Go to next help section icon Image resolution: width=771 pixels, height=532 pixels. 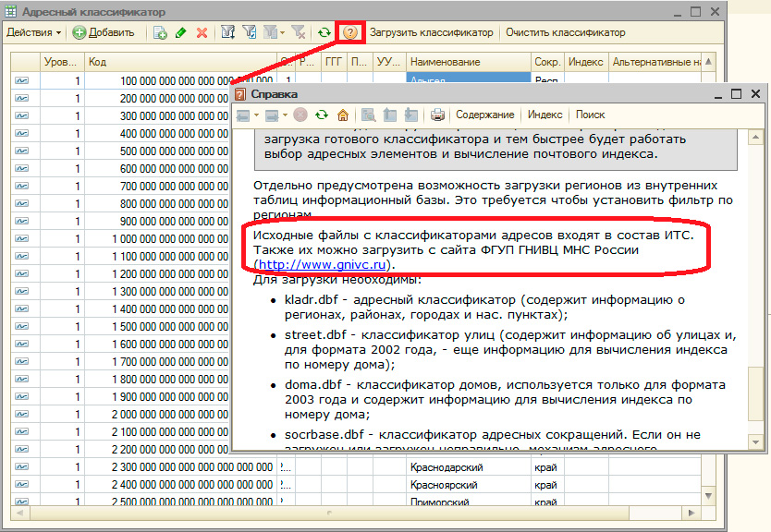pyautogui.click(x=410, y=115)
